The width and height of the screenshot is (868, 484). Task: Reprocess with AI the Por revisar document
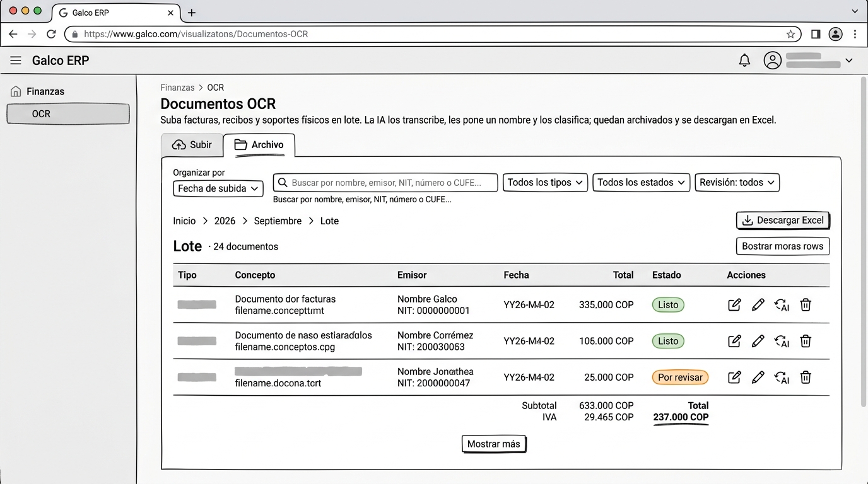782,377
